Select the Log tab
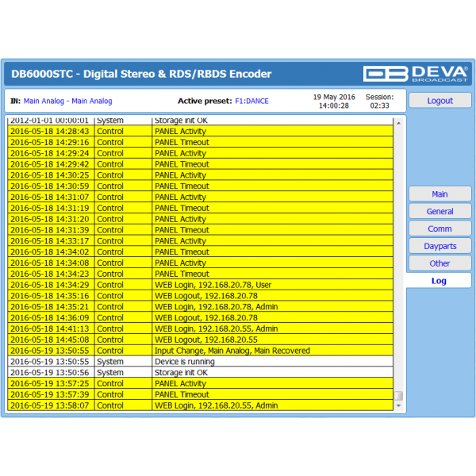Viewport: 476px width, 476px height. (x=439, y=281)
